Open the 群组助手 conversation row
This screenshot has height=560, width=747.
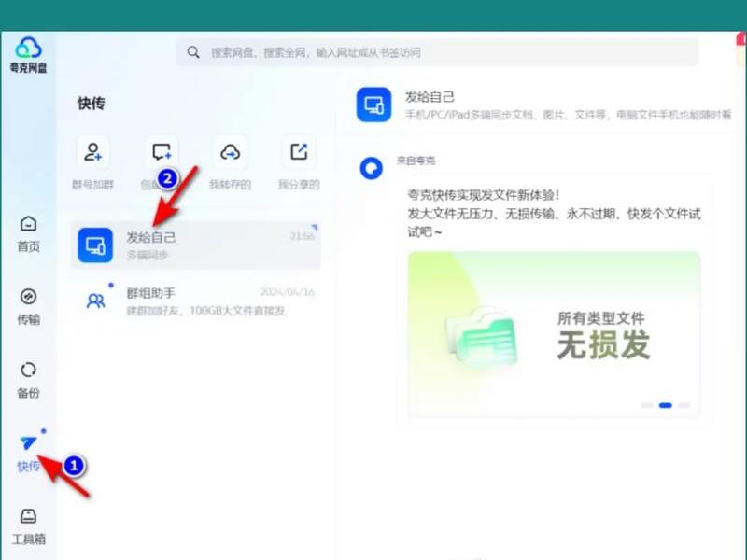(196, 301)
